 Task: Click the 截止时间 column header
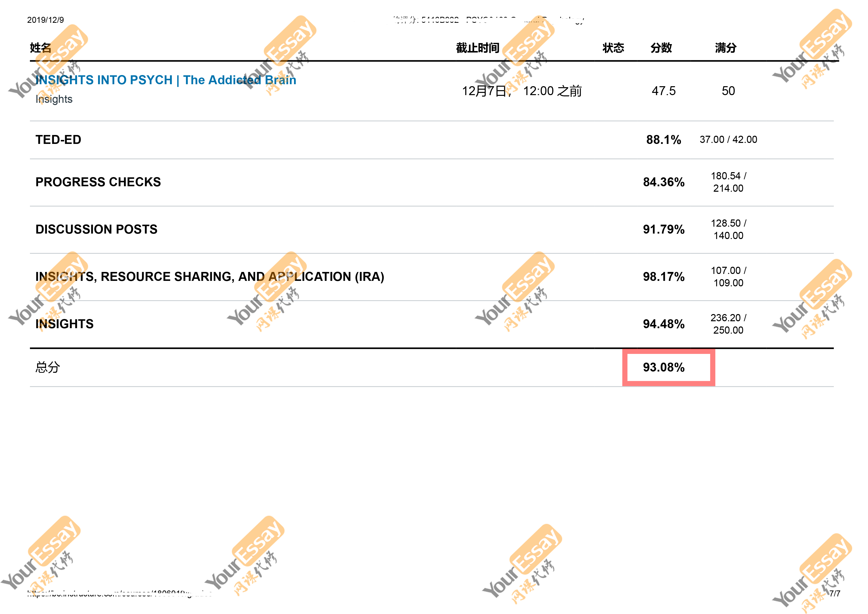(x=477, y=48)
